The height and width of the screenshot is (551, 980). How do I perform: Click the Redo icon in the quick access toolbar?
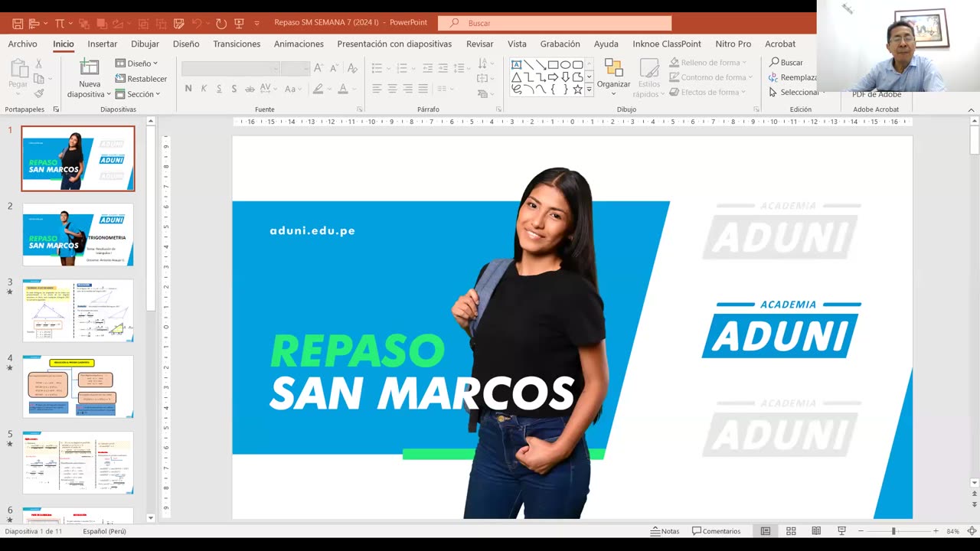tap(221, 24)
